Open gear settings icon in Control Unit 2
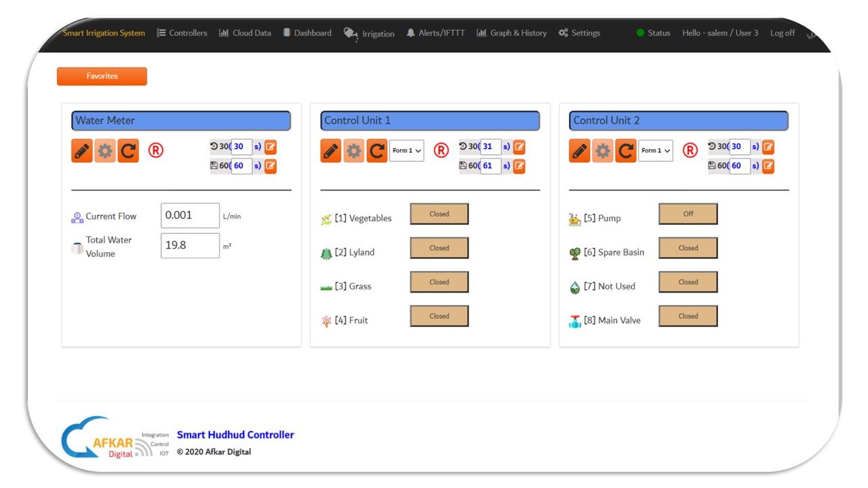The height and width of the screenshot is (488, 868). (x=603, y=150)
